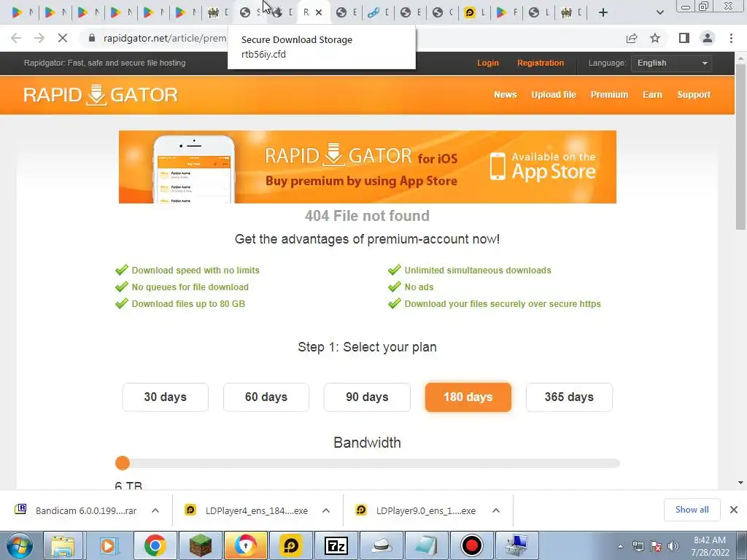Open the Earn menu item
The image size is (747, 560).
tap(652, 95)
